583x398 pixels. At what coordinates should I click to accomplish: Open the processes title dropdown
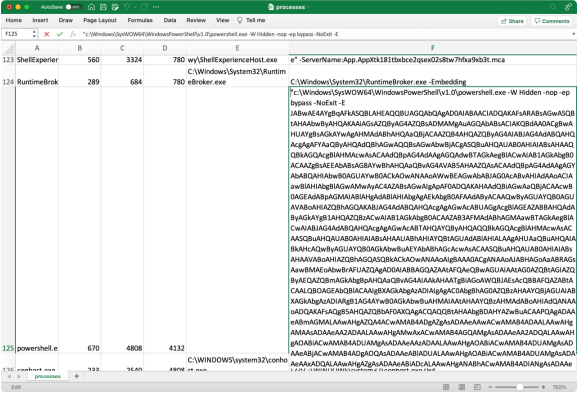tap(309, 7)
